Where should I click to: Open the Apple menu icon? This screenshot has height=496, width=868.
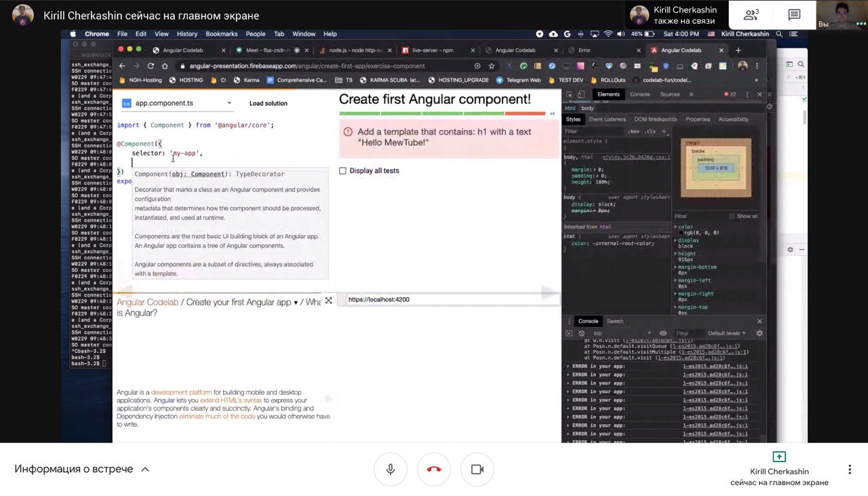click(x=74, y=34)
